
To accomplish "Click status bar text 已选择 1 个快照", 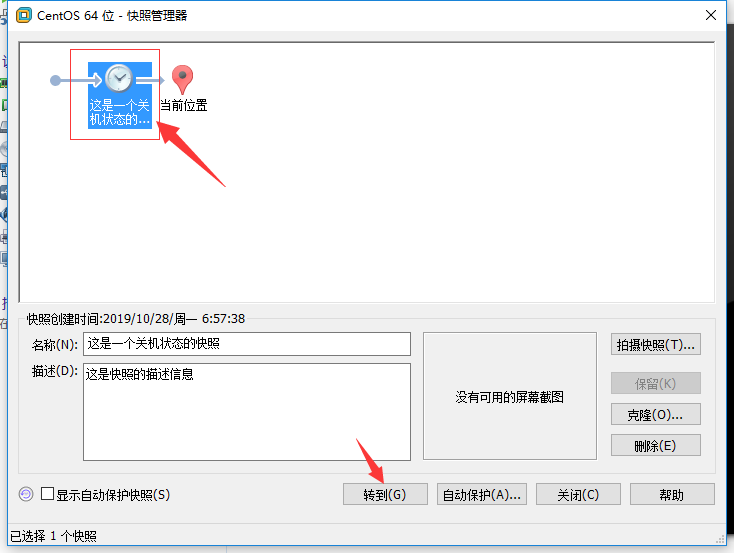I will [x=53, y=536].
